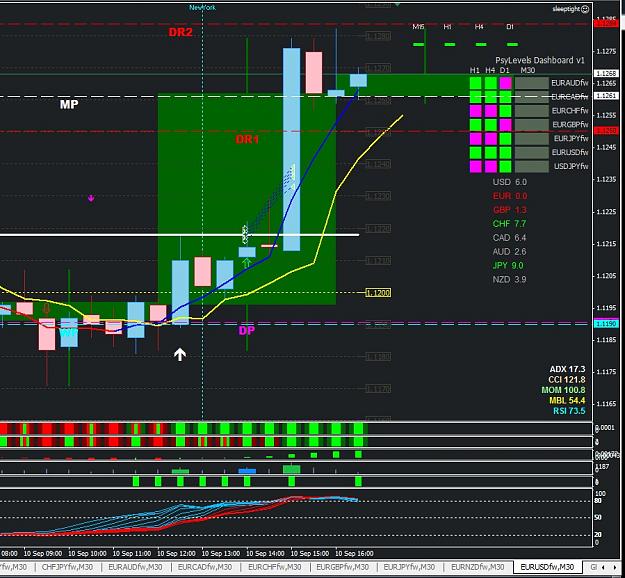Click the green up arrow under the small candle

247,263
